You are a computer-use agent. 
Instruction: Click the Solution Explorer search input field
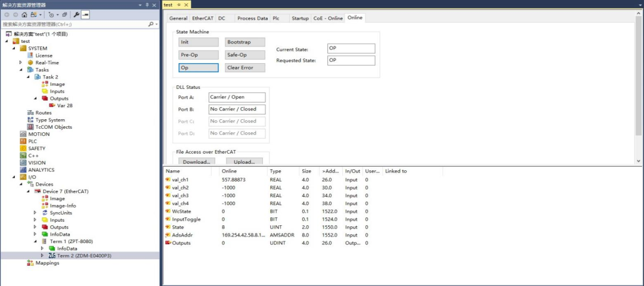[x=74, y=24]
